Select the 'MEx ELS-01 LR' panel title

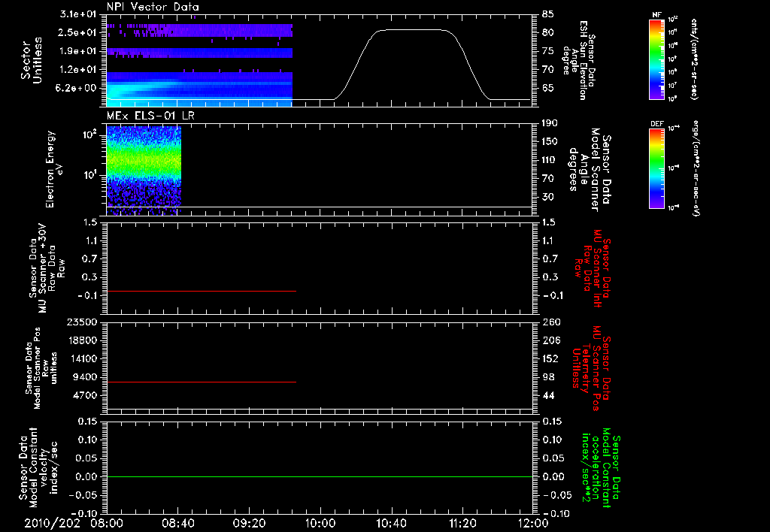point(150,116)
